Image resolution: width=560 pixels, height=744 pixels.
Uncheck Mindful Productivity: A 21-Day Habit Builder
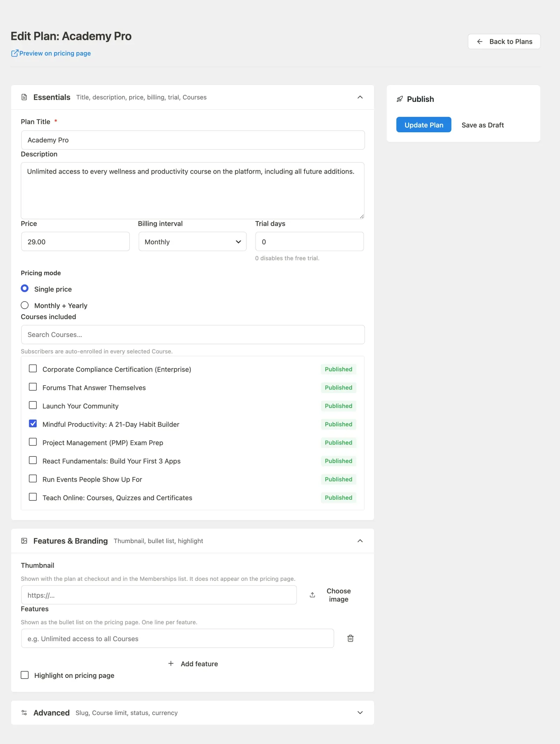tap(33, 423)
